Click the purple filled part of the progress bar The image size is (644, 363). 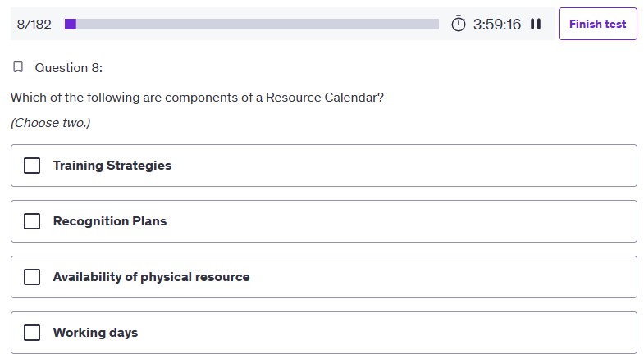71,24
